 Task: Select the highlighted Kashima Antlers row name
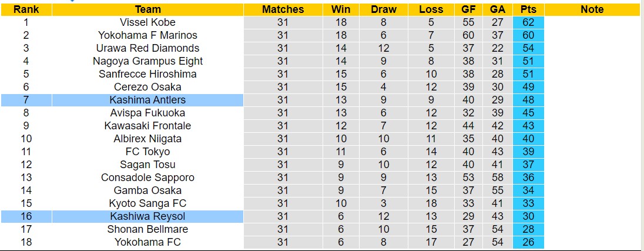click(x=147, y=100)
